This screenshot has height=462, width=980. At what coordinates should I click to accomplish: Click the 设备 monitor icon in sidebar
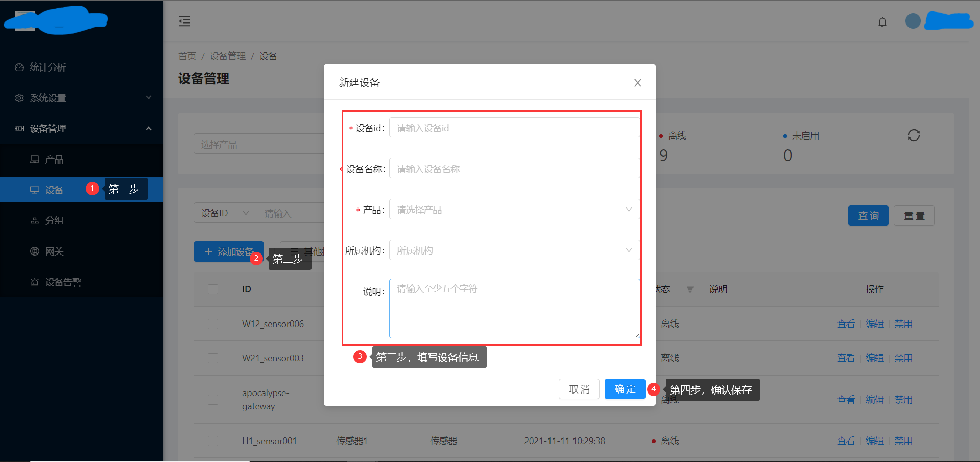coord(35,190)
